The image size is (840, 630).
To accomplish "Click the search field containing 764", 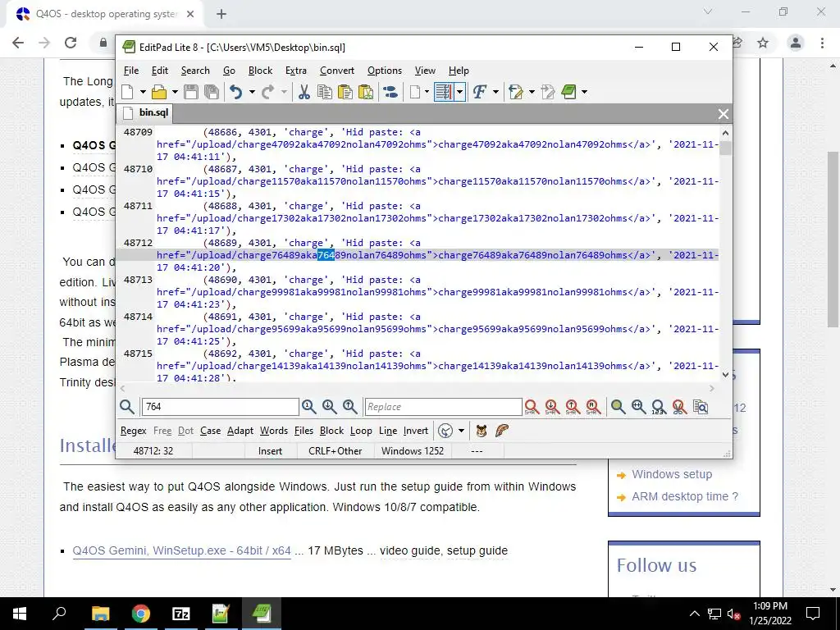I will (x=220, y=407).
